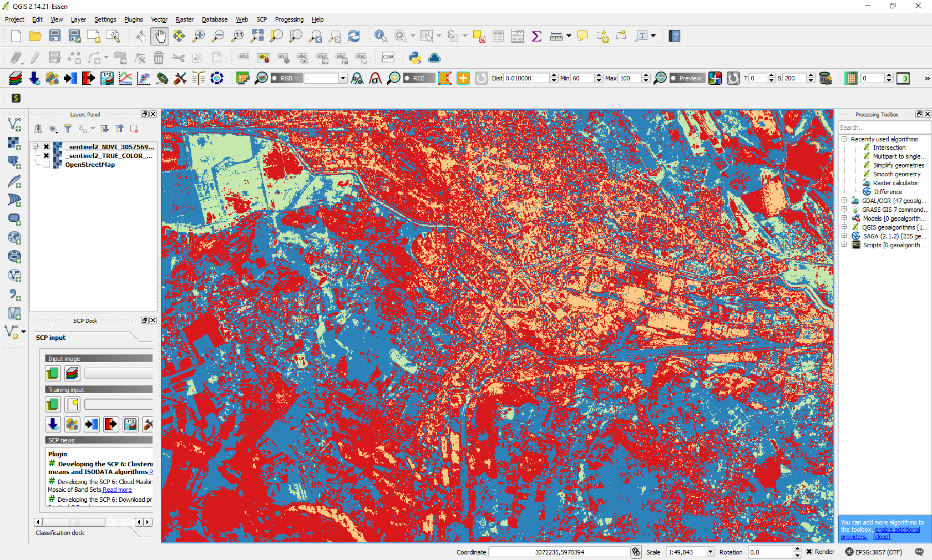Select the Pan Map tool
The image size is (932, 560).
pos(160,36)
